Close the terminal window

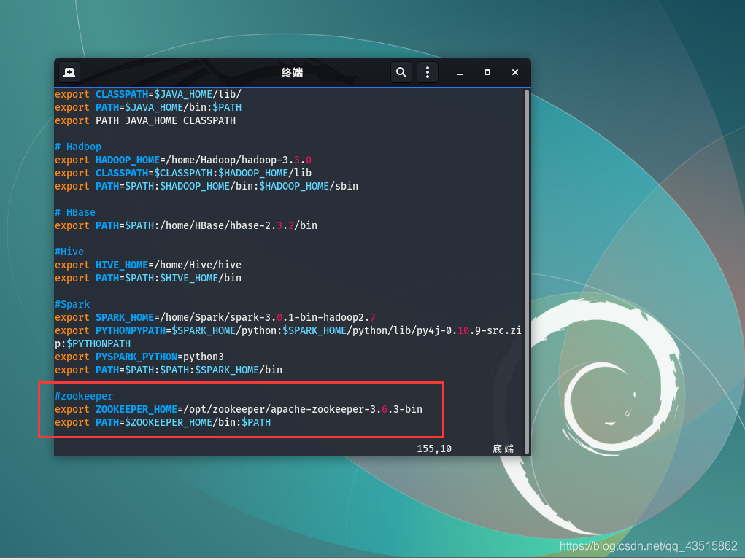click(x=515, y=72)
